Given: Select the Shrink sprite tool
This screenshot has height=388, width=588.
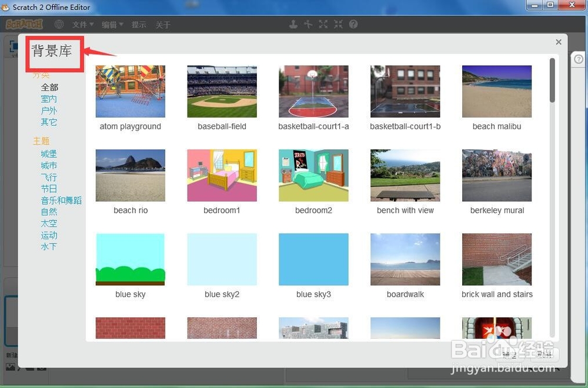Looking at the screenshot, I should (338, 24).
